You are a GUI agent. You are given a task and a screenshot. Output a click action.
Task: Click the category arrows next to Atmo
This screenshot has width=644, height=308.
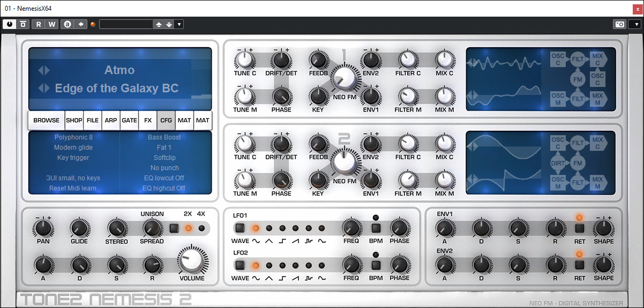click(43, 70)
